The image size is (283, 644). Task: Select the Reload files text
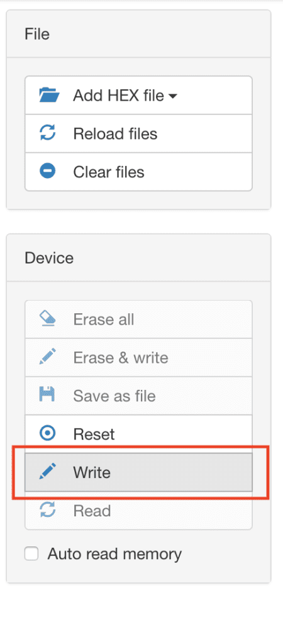(x=116, y=134)
